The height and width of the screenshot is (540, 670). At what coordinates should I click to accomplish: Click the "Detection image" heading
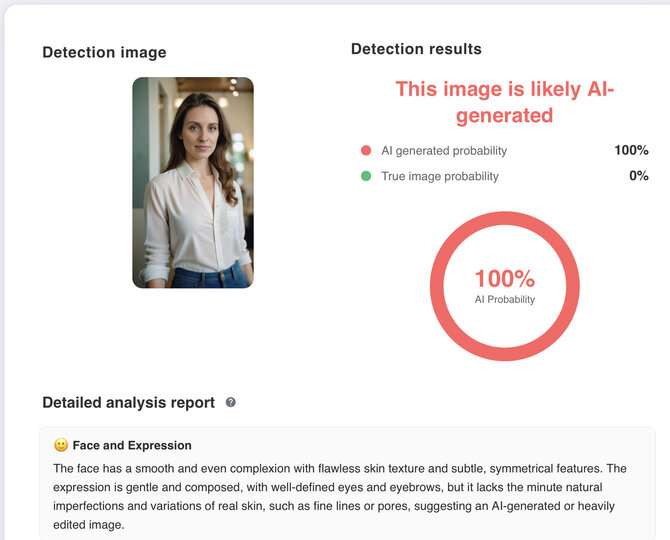pyautogui.click(x=104, y=52)
